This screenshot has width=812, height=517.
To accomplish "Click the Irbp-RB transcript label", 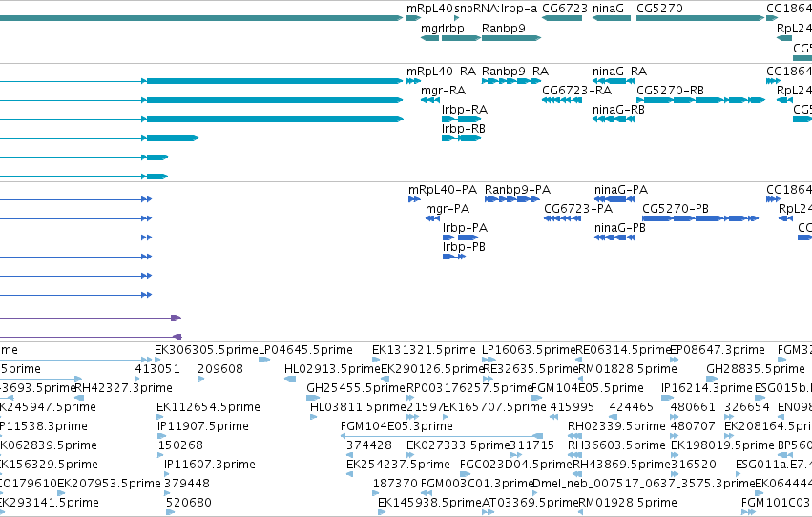I will coord(464,129).
